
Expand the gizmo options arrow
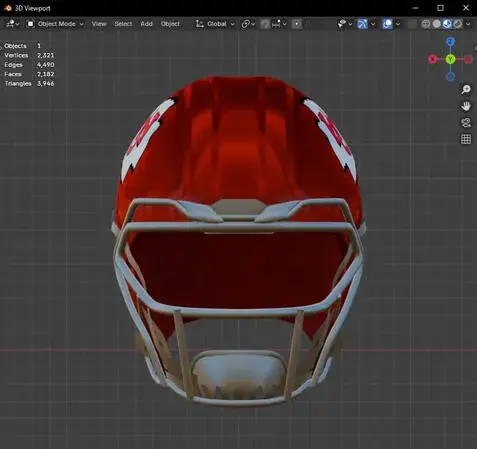point(373,24)
